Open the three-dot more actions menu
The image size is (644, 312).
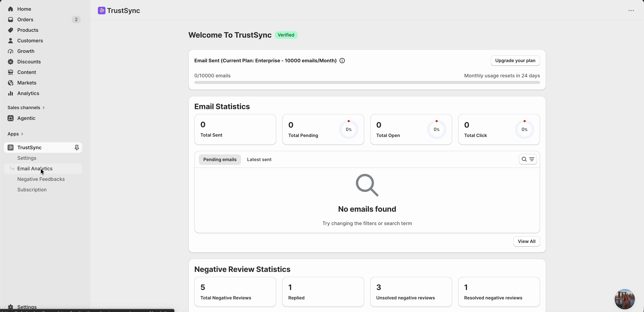[x=631, y=11]
